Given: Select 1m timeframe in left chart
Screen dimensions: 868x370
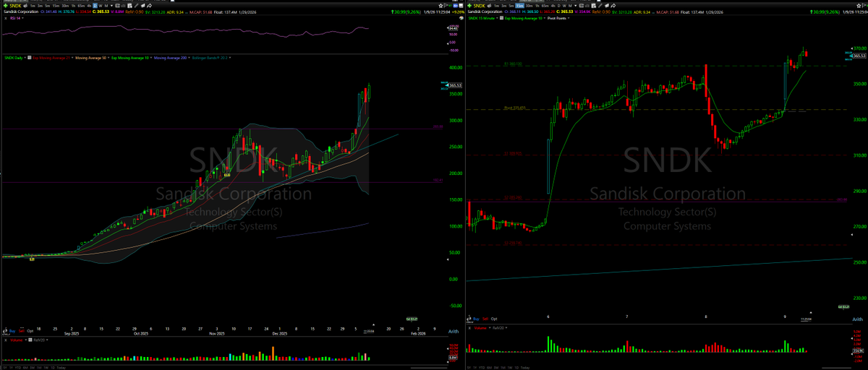Looking at the screenshot, I should 33,6.
